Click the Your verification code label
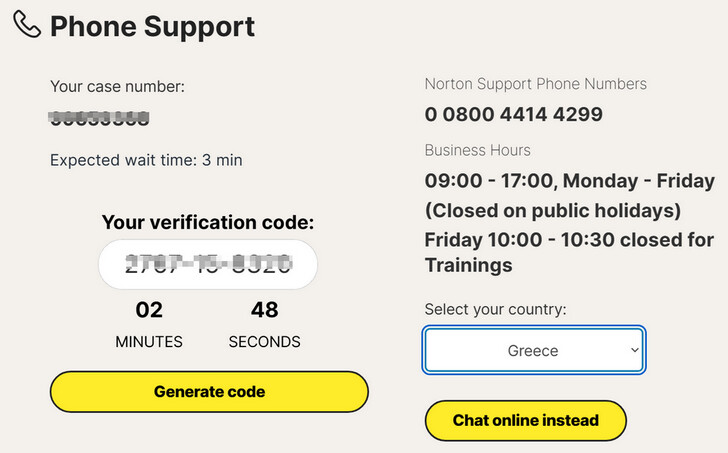 (x=208, y=222)
